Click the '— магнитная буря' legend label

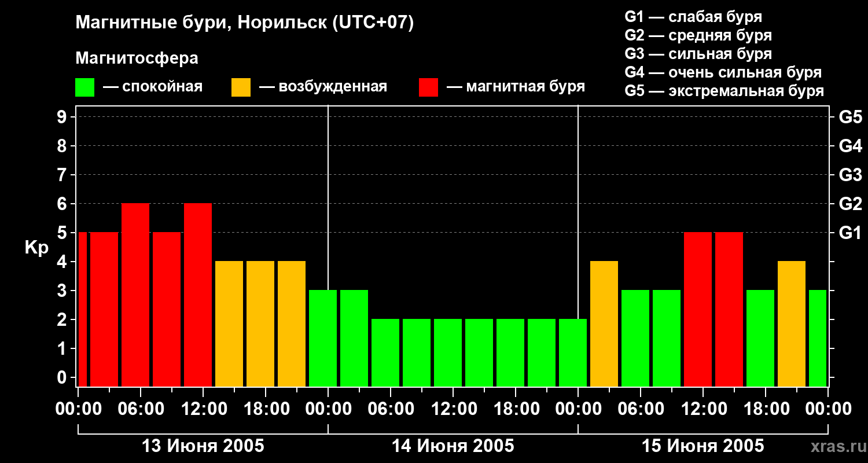[x=516, y=87]
